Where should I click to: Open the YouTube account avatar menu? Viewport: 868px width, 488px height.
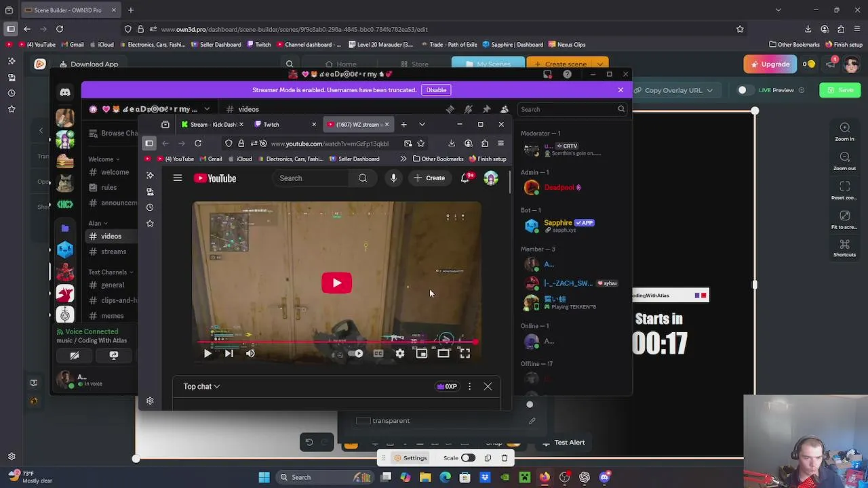491,178
